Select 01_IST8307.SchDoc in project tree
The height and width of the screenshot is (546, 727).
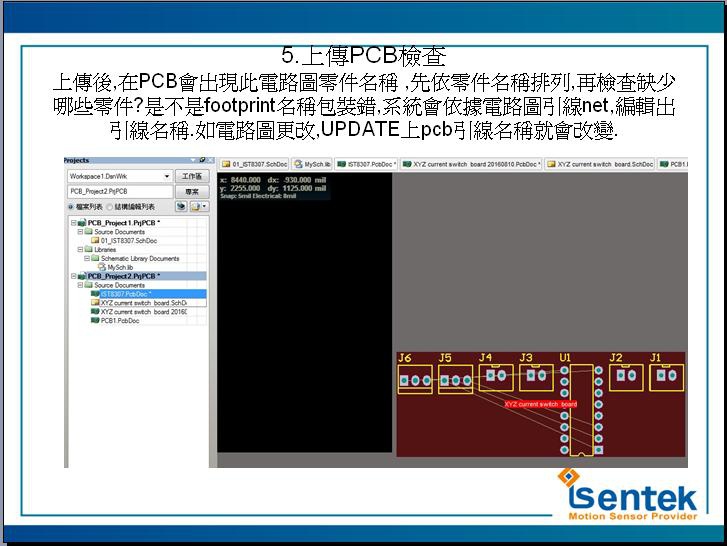129,241
